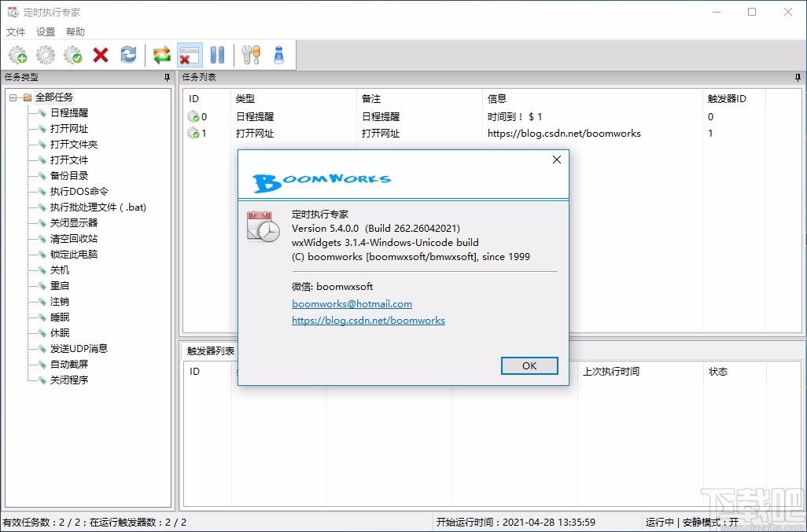Click the red X delete icon

tap(101, 55)
